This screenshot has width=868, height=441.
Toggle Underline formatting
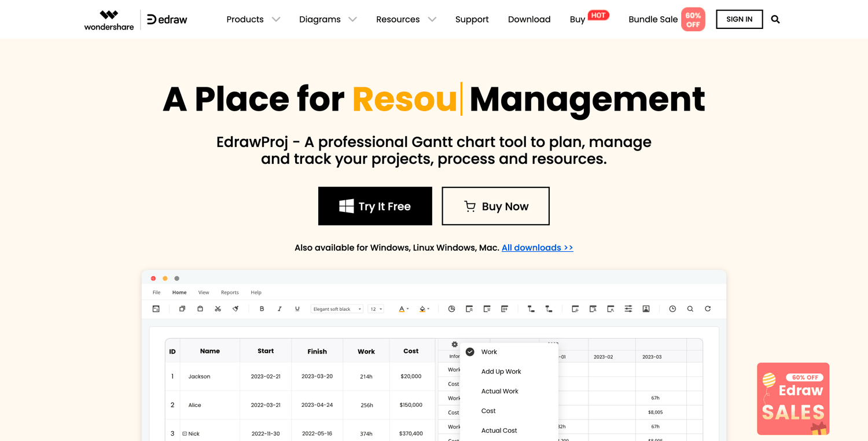point(297,309)
